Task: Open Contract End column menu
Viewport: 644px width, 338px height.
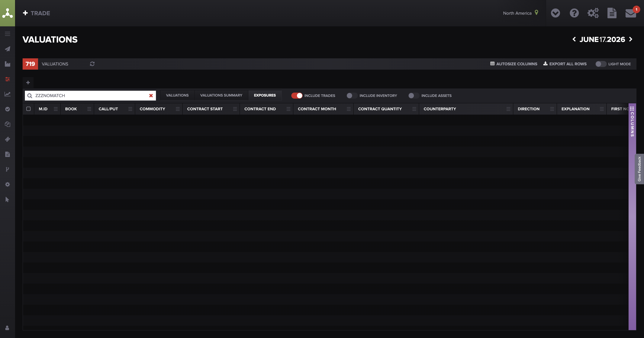Action: coord(288,109)
